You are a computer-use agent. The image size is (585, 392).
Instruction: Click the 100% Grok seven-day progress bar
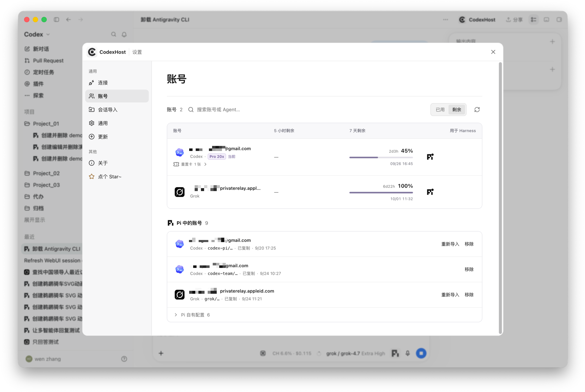381,193
